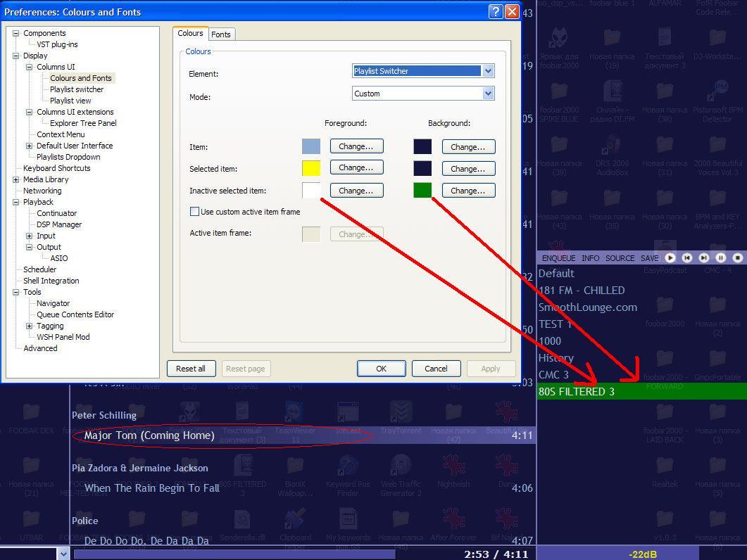Collapse the Columns UI extensions node
This screenshot has width=747, height=560.
click(x=30, y=112)
